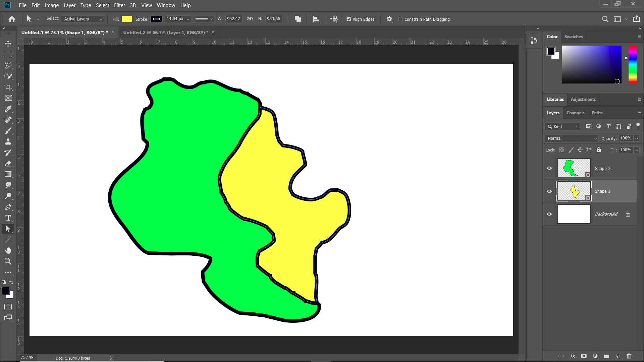Viewport: 644px width, 362px height.
Task: Click the delete layer trash icon
Action: tap(629, 356)
